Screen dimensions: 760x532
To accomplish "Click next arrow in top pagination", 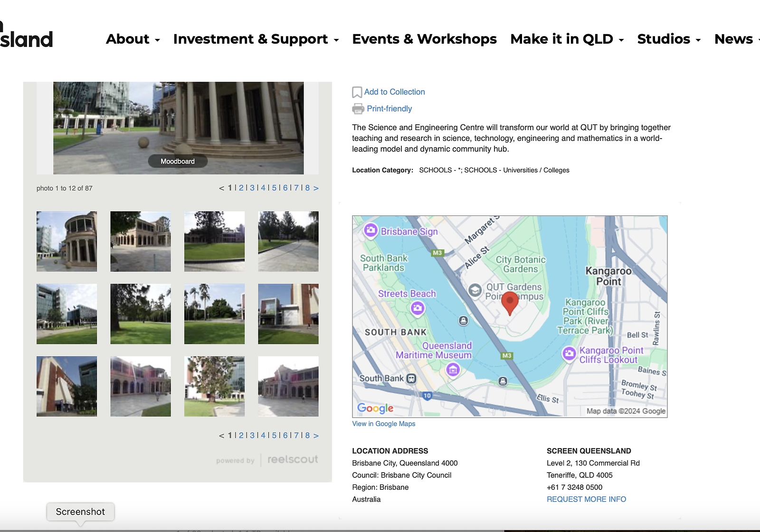I will point(316,188).
